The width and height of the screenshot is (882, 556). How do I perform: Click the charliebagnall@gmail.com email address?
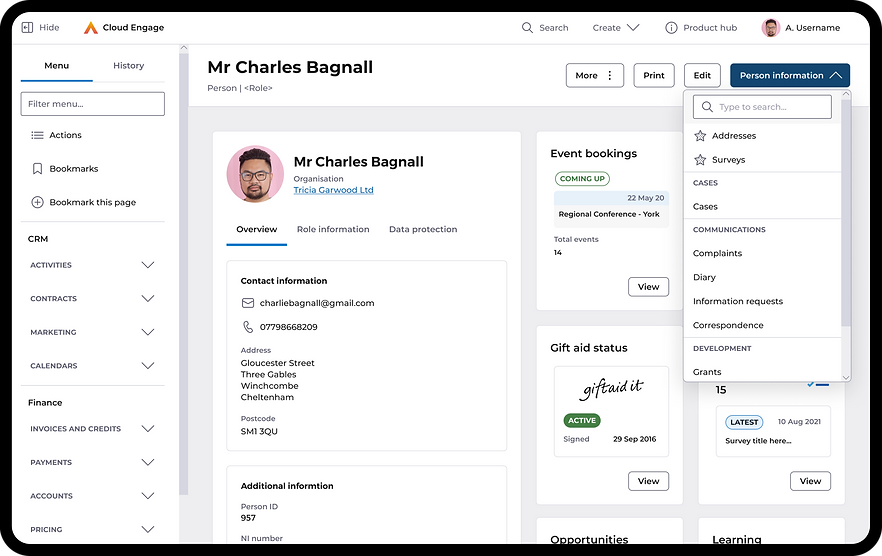(x=317, y=303)
